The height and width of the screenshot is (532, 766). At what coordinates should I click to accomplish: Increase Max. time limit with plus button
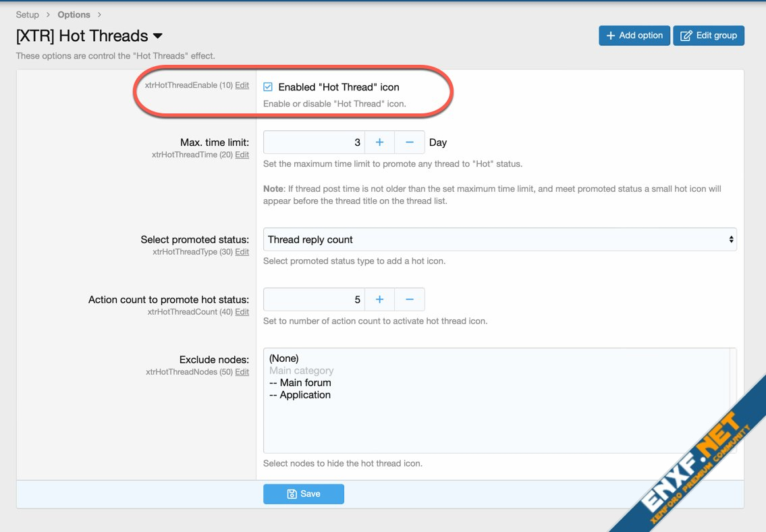(379, 142)
